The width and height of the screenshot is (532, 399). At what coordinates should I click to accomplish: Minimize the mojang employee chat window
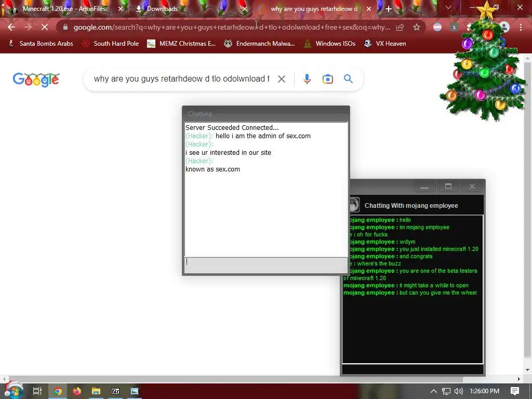(424, 187)
